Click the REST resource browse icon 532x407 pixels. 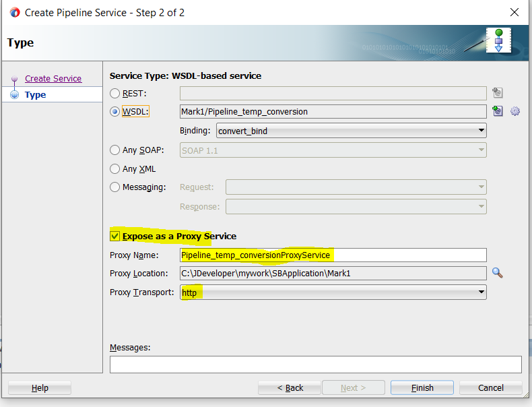click(x=498, y=93)
